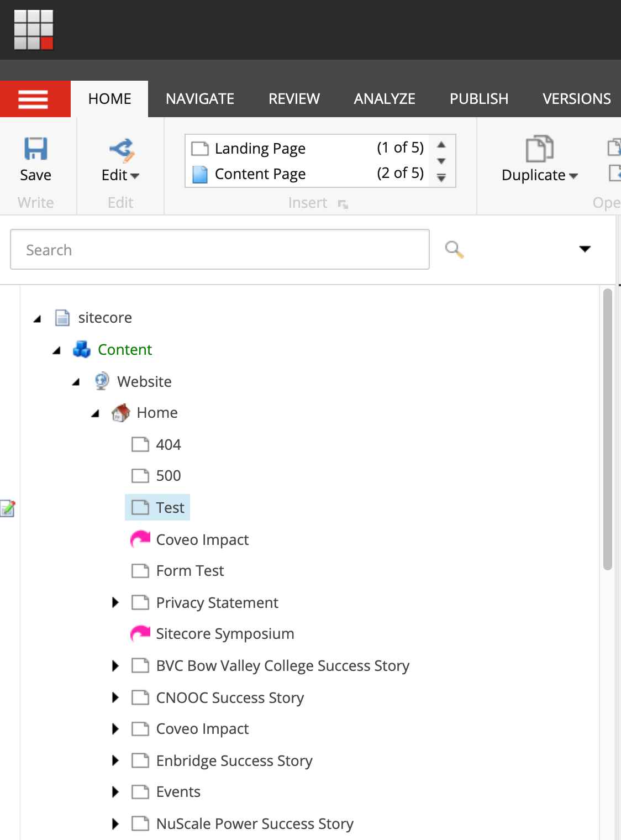Select the Form Test tree item
Image resolution: width=621 pixels, height=840 pixels.
(x=190, y=571)
